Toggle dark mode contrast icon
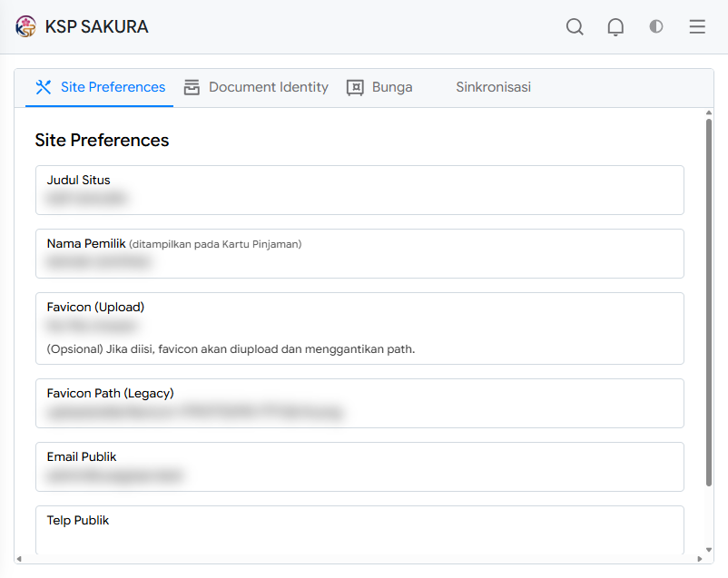The image size is (728, 578). [656, 26]
